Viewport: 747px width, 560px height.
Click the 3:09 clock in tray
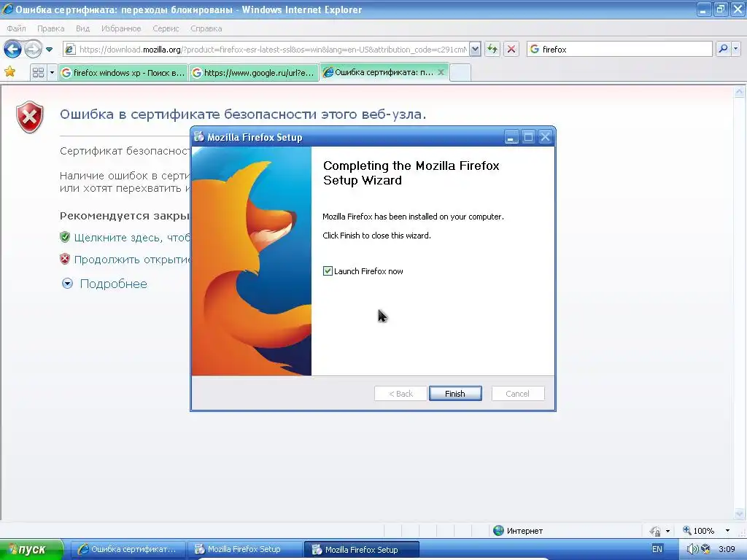(x=727, y=549)
